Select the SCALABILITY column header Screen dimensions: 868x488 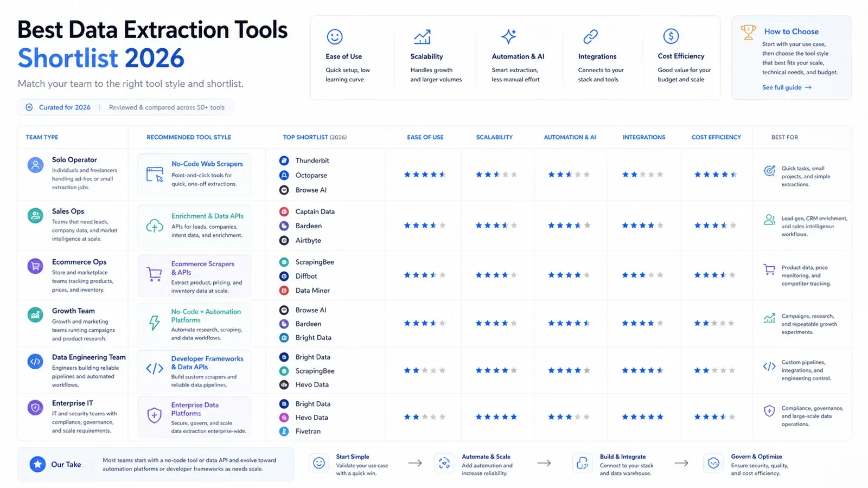tap(494, 137)
